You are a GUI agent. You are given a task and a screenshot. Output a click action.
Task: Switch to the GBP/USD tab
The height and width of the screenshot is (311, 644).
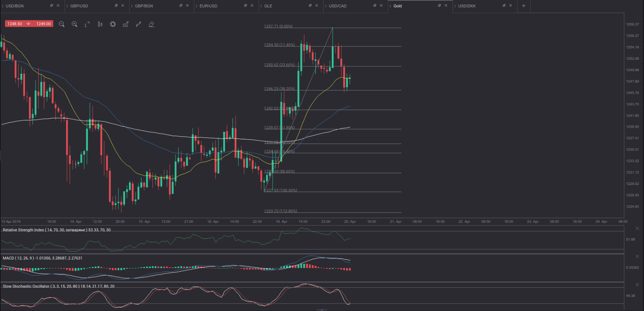click(79, 6)
